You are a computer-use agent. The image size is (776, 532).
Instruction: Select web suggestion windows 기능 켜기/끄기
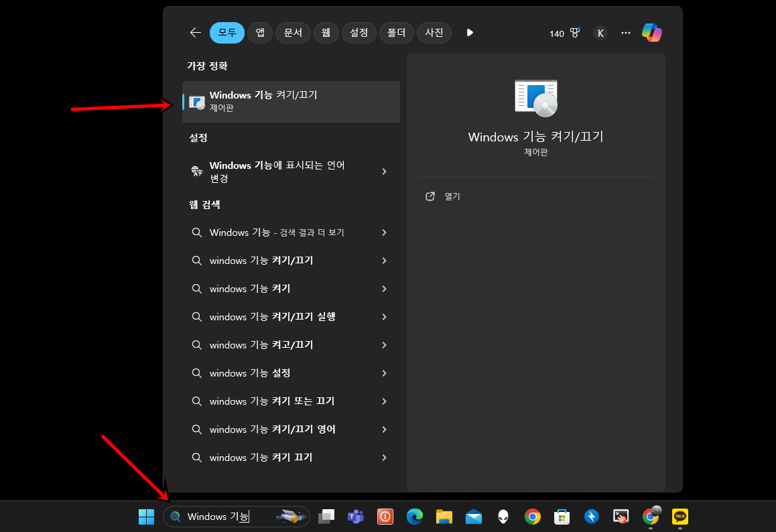coord(291,261)
